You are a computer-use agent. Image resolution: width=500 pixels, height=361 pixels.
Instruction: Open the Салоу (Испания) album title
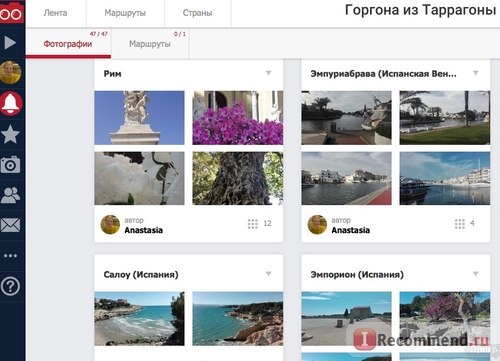141,275
